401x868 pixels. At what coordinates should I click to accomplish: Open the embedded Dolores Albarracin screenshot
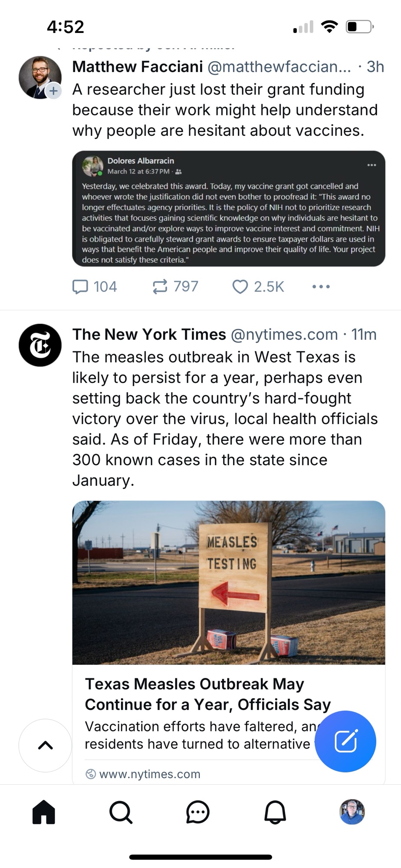pos(229,217)
